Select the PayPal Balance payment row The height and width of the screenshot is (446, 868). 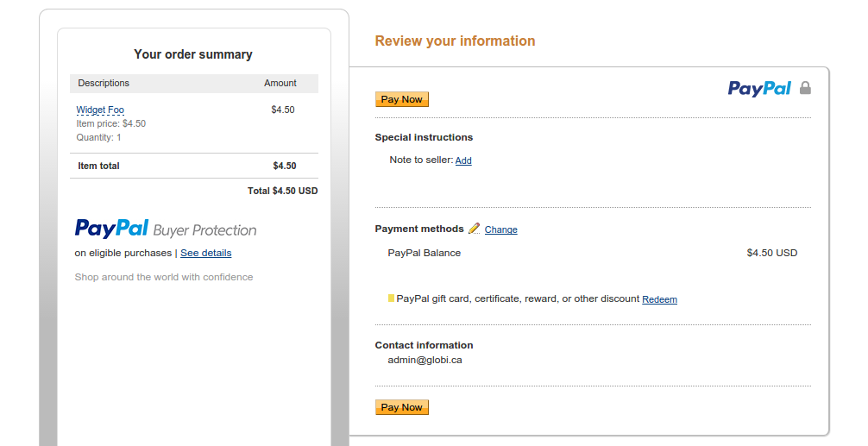click(x=592, y=253)
